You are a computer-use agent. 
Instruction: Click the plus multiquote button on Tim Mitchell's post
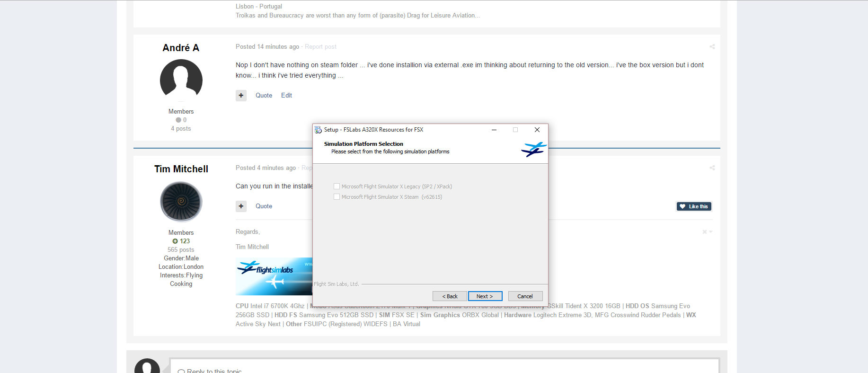click(x=241, y=206)
